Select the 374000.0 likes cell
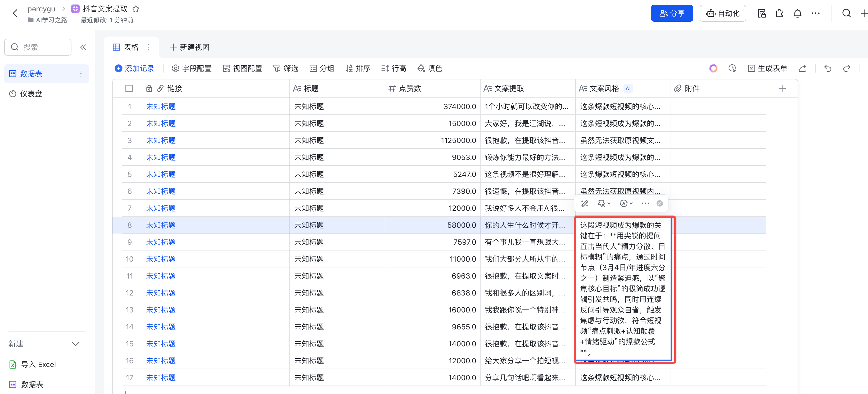This screenshot has width=868, height=394. tap(432, 106)
